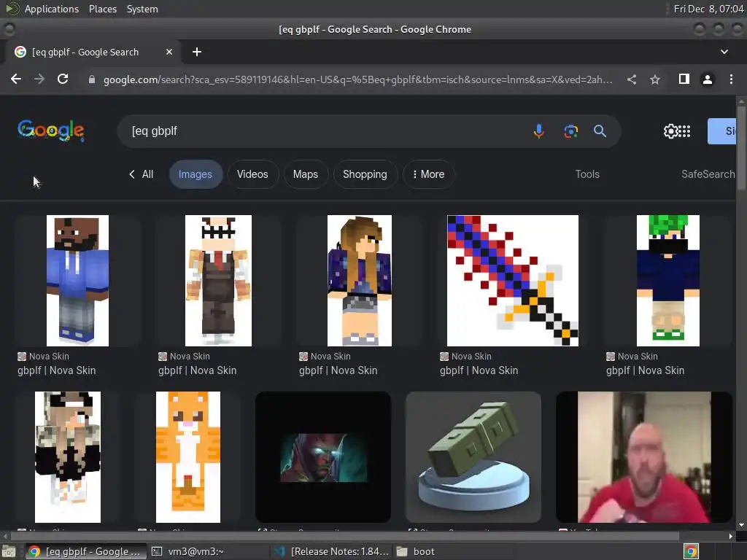Open the Chrome profile menu
This screenshot has height=560, width=747.
[708, 79]
